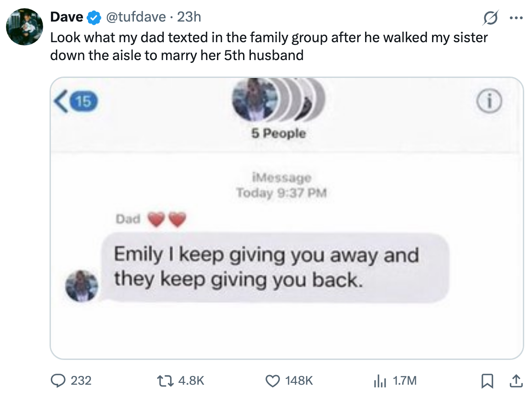Like the tweet with the heart icon
Screen dimensions: 532x398
[x=273, y=380]
